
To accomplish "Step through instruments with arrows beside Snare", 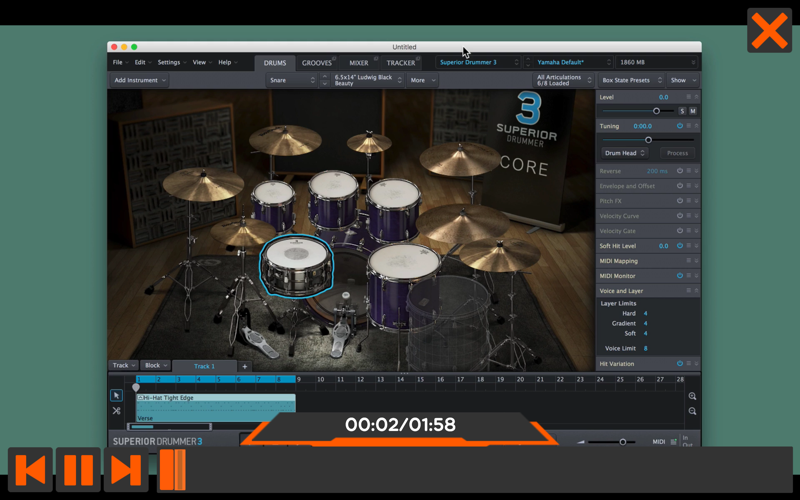I will click(324, 80).
